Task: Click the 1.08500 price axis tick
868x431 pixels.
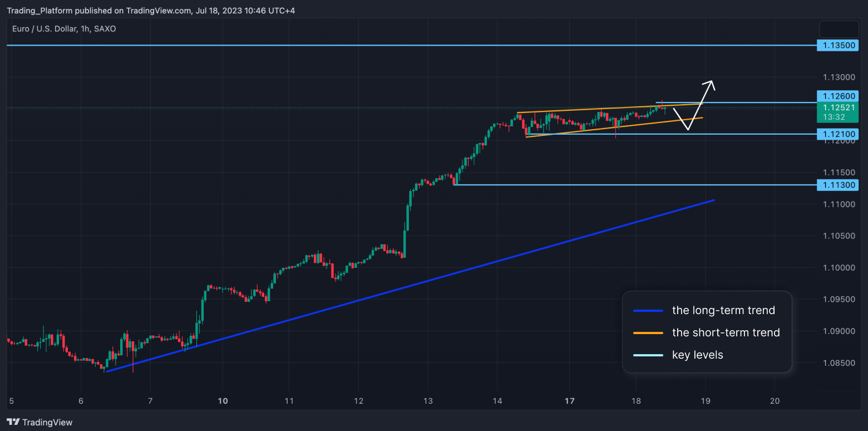Action: (838, 363)
